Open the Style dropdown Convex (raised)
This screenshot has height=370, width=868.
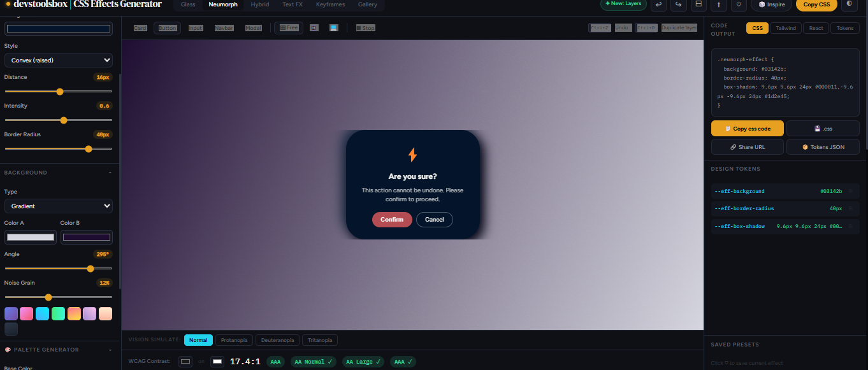(58, 60)
